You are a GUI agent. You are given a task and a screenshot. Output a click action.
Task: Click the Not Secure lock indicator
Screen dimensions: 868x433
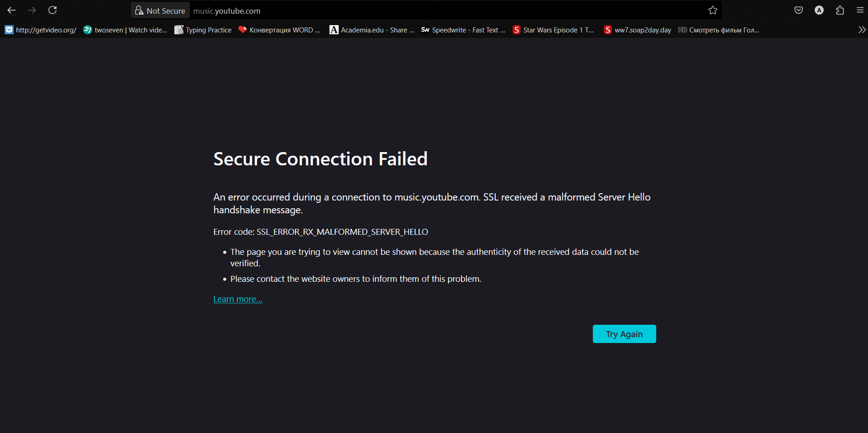coord(160,11)
